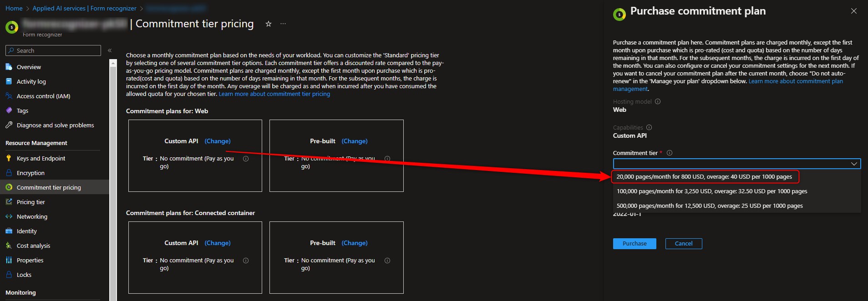Click the info icon beside Commitment tier label
Image resolution: width=868 pixels, height=301 pixels.
click(670, 153)
